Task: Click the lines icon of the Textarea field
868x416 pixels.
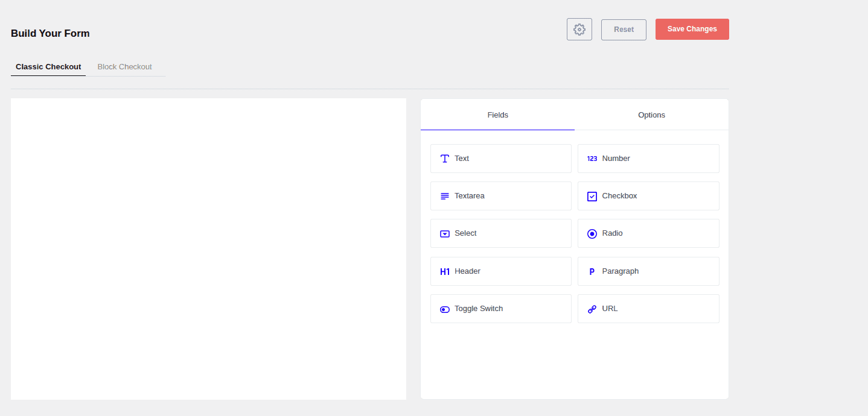Action: [445, 196]
